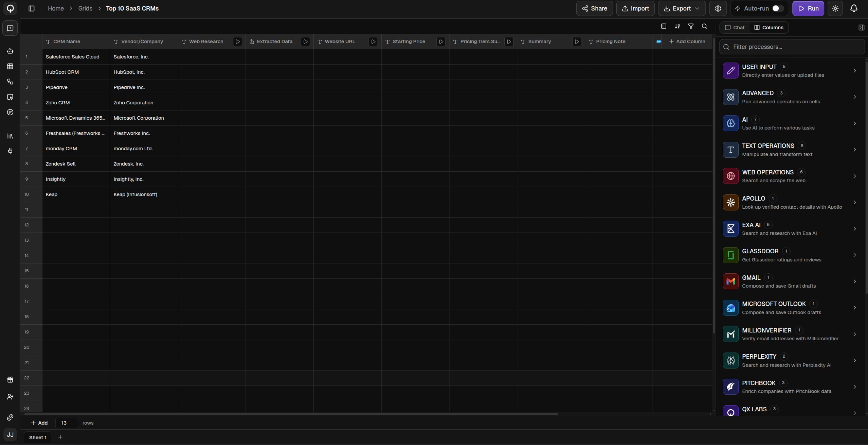Viewport: 868px width, 445px height.
Task: Click the horizontal grid scrollbar
Action: coord(291,414)
